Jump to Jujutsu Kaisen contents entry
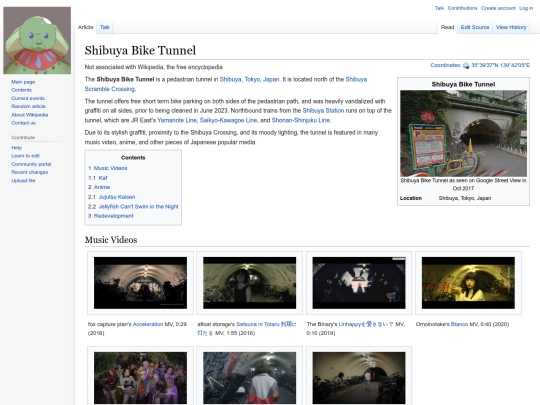The width and height of the screenshot is (540, 405). (117, 197)
